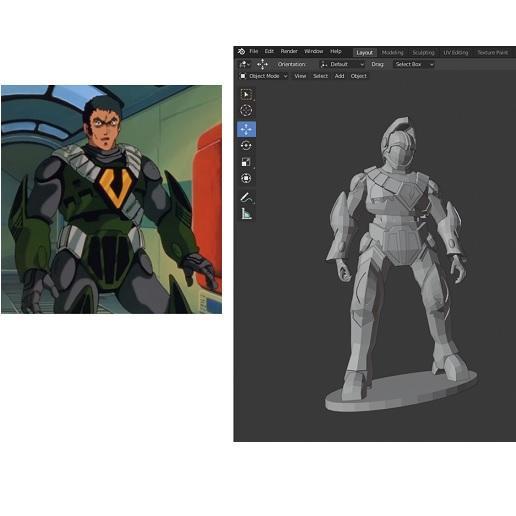The height and width of the screenshot is (516, 516).
Task: Open the viewport Add menu
Action: pyautogui.click(x=339, y=76)
